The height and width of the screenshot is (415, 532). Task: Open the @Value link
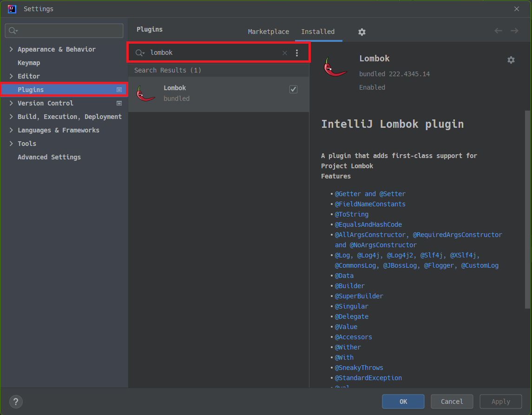[346, 327]
